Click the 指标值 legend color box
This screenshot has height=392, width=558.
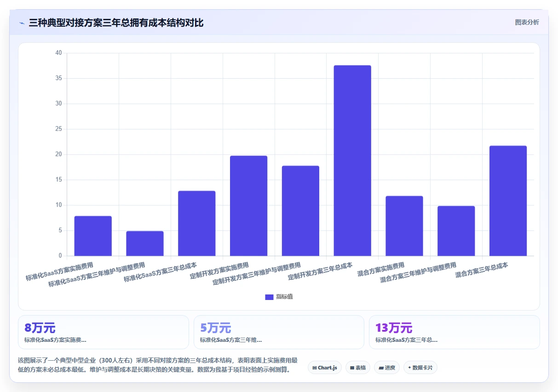[x=269, y=297]
